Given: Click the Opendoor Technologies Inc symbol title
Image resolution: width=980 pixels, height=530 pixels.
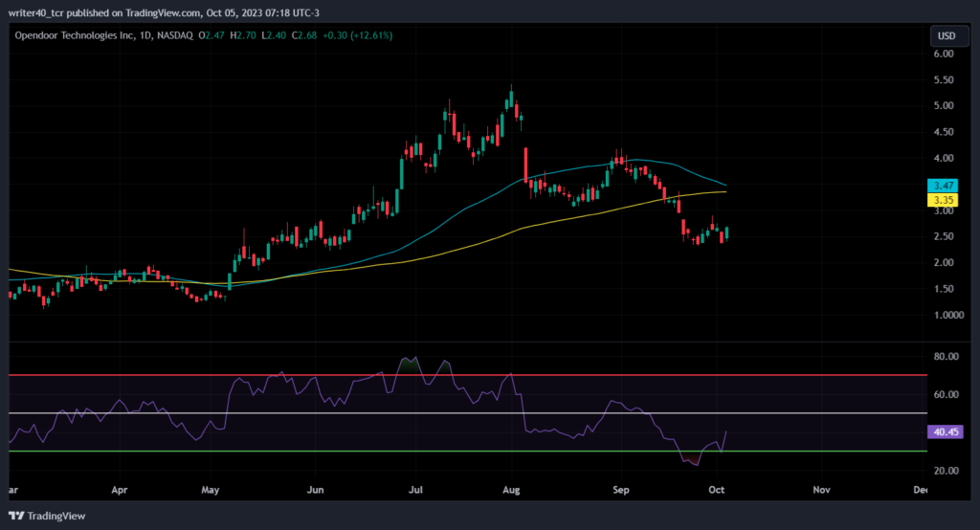Looking at the screenshot, I should [75, 35].
